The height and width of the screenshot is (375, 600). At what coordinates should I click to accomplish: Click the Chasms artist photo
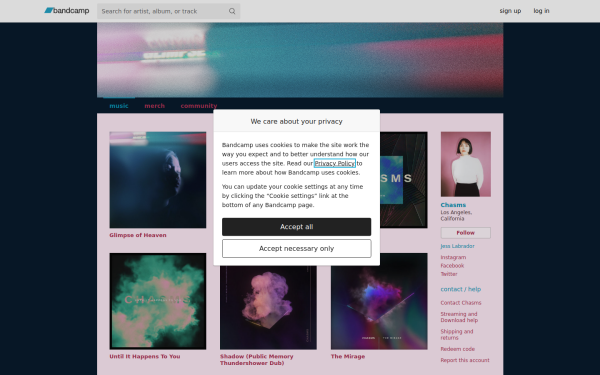[466, 164]
